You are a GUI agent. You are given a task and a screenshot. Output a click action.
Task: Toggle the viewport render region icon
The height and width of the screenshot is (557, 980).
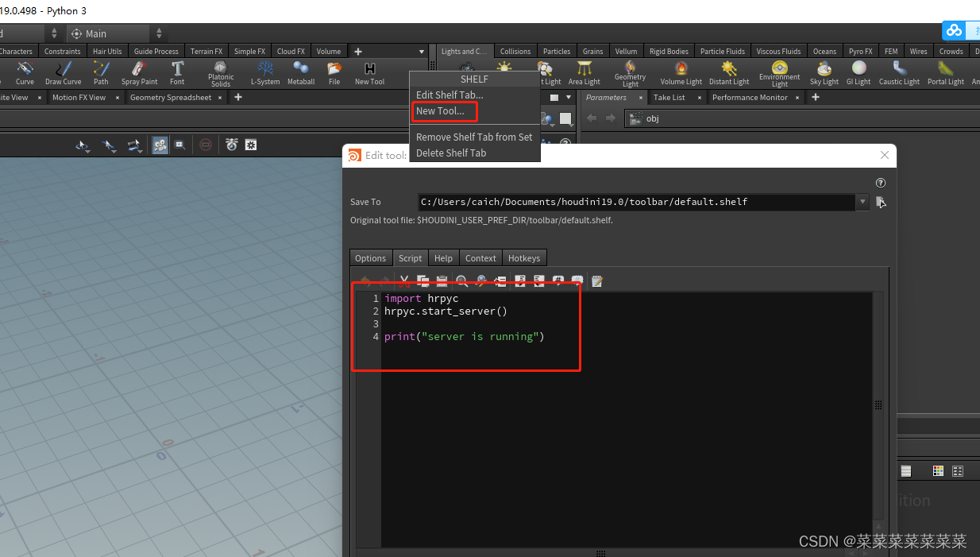pyautogui.click(x=180, y=145)
